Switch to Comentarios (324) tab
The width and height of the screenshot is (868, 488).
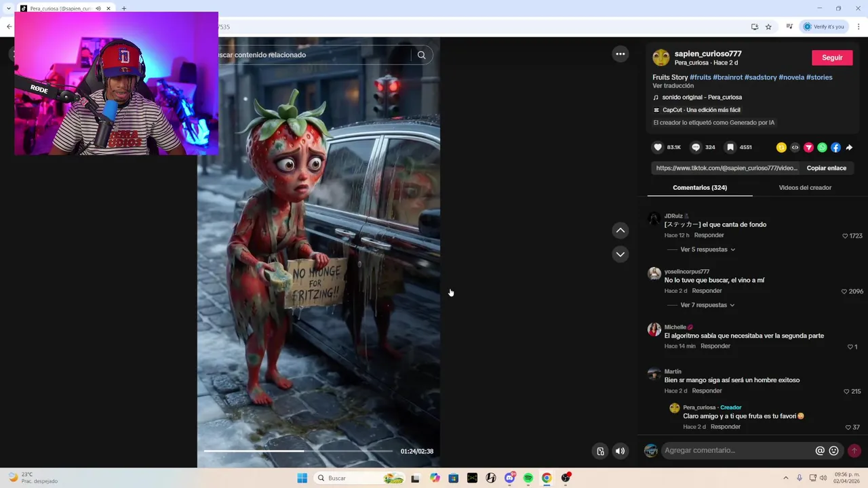(700, 188)
